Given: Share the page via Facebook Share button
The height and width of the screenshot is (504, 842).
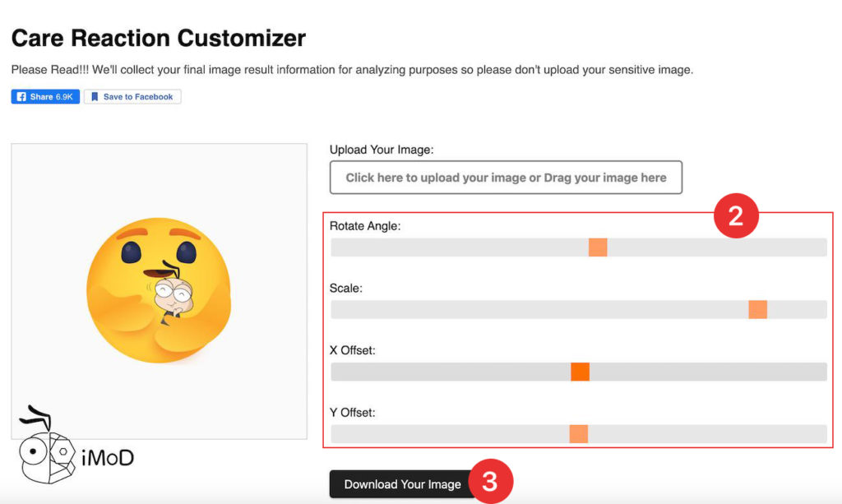Looking at the screenshot, I should [45, 97].
